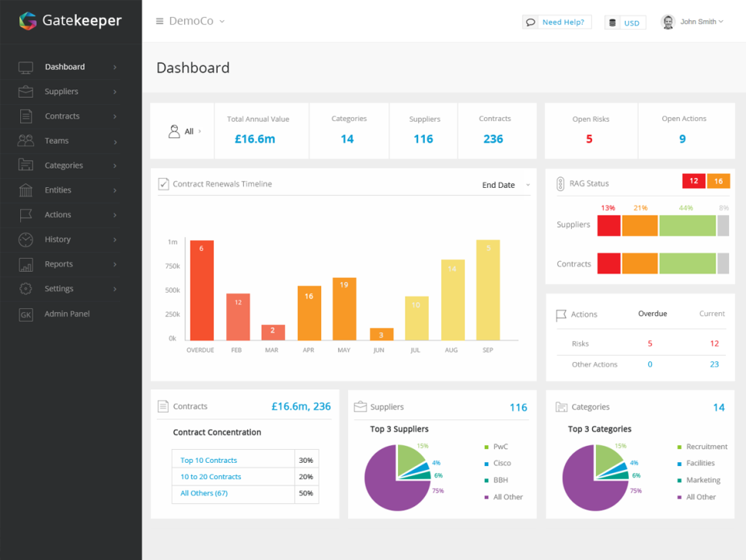Click the red RAG Status badge 12
746x560 pixels.
tap(694, 181)
